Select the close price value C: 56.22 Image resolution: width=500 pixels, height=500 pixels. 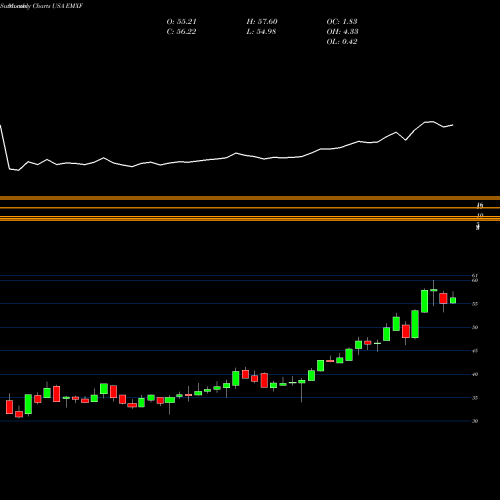tap(182, 32)
